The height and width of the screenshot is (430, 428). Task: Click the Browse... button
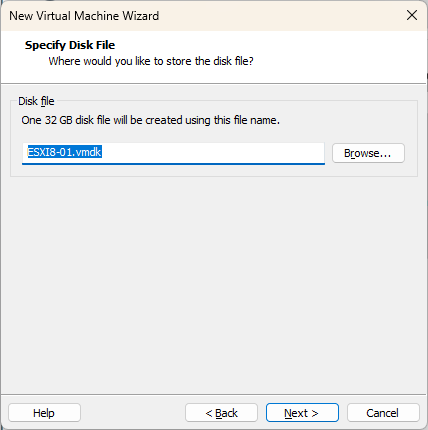(368, 153)
